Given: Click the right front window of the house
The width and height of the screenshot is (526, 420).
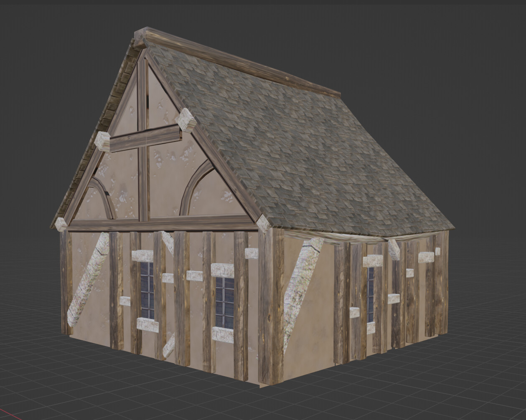Looking at the screenshot, I should click(224, 301).
